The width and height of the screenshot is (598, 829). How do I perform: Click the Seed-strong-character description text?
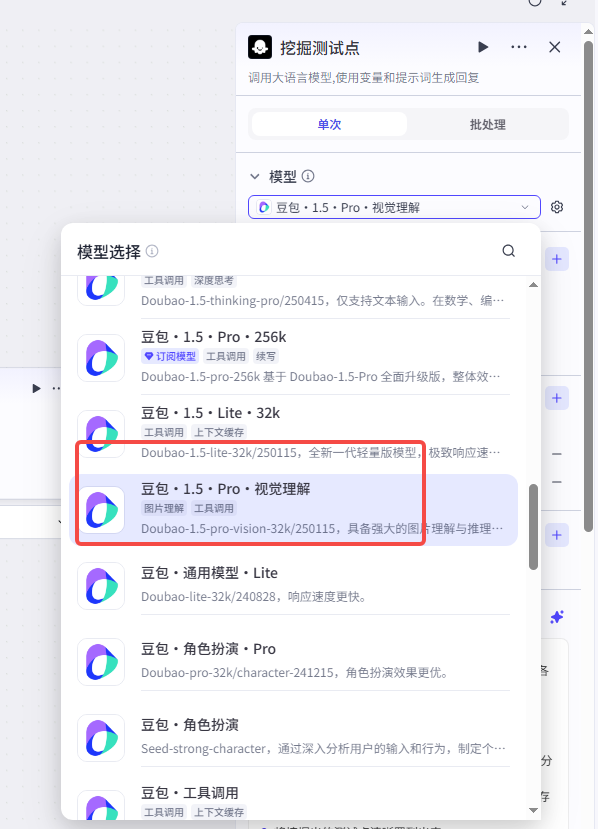pos(323,749)
